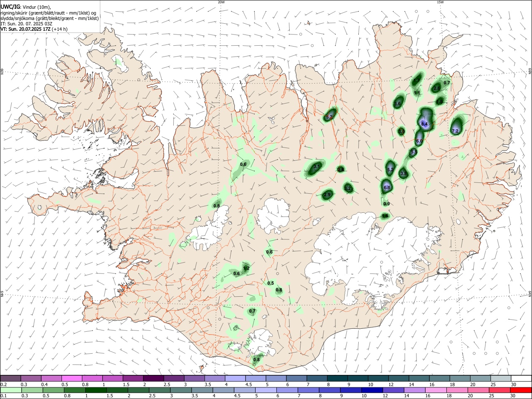This screenshot has width=532, height=399.
Task: Click the 3.2 precipitation cell label
Action: tap(348, 188)
